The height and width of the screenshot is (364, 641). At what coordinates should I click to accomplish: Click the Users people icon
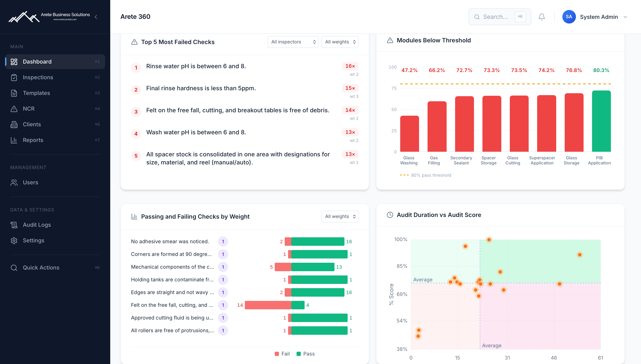pyautogui.click(x=14, y=182)
